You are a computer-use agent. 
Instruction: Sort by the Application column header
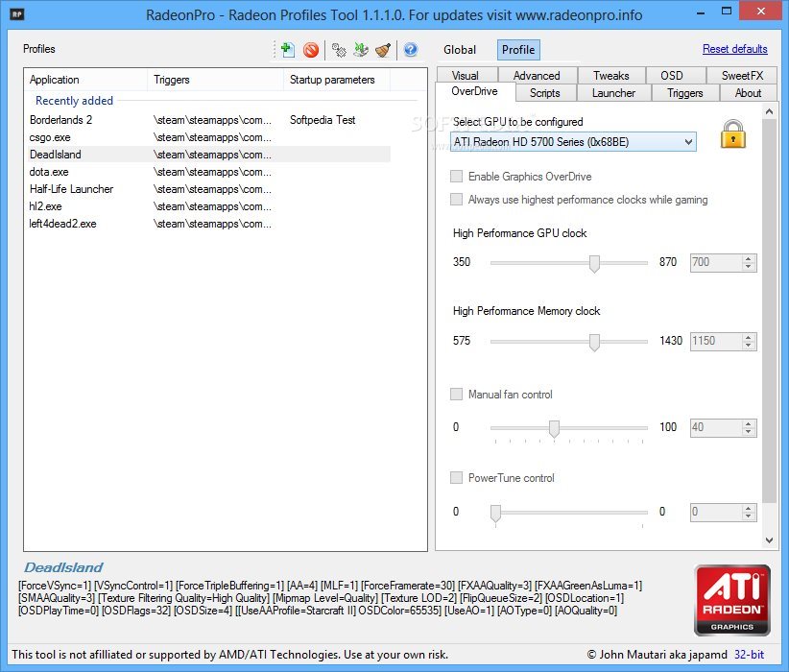(x=85, y=80)
